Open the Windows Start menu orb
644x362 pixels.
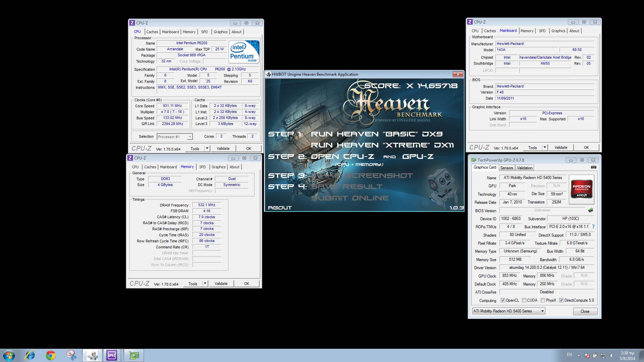coord(9,355)
